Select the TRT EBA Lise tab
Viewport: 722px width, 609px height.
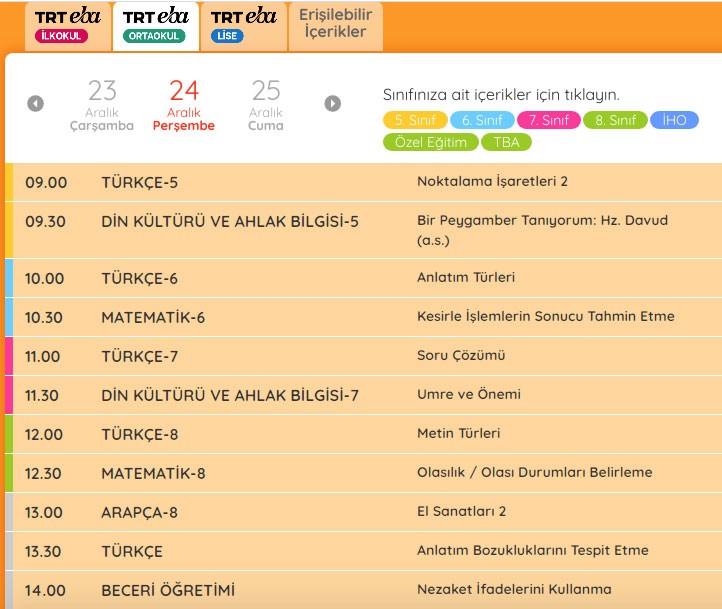point(245,26)
